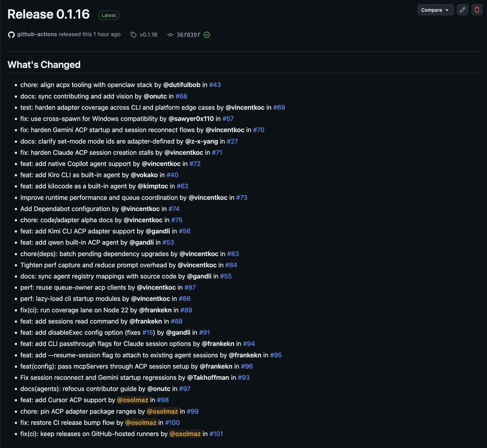Click the GitHub avatar beside github-actions
This screenshot has width=487, height=448.
(x=11, y=35)
